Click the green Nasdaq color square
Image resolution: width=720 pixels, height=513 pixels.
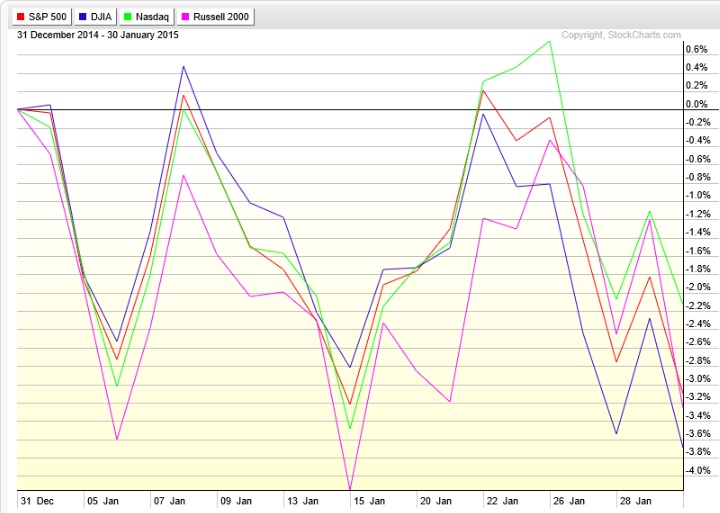(x=128, y=17)
